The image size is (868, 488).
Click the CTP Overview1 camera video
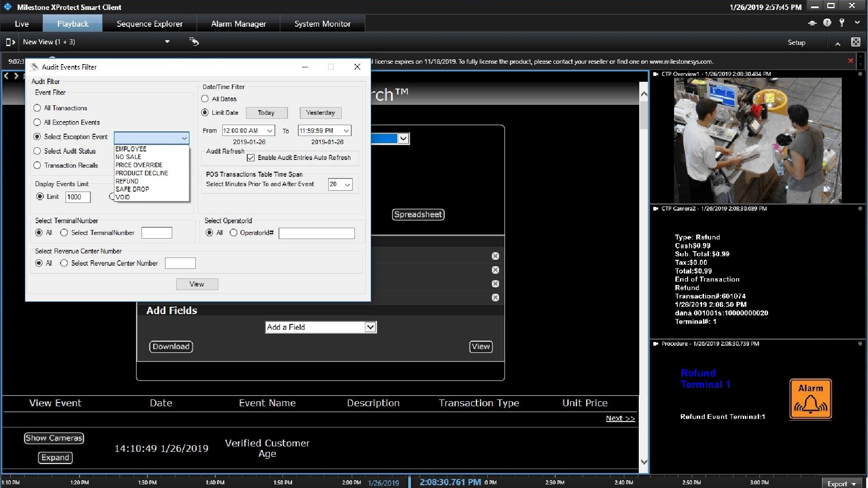point(758,141)
